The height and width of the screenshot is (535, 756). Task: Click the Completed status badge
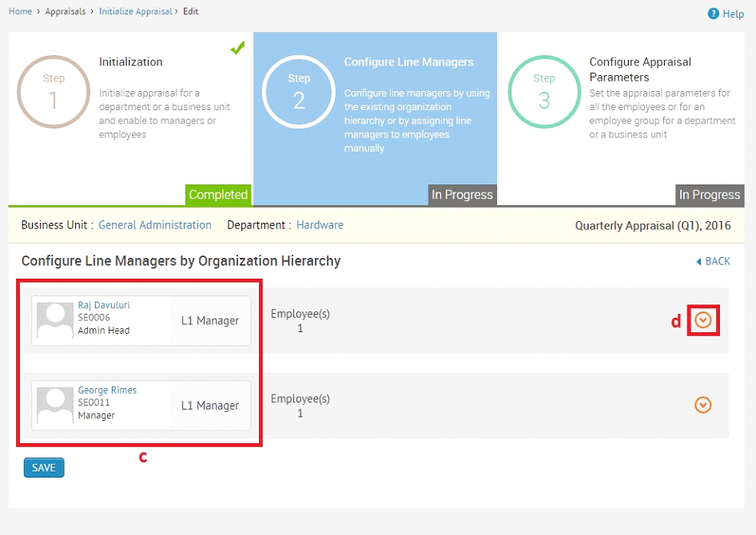(218, 195)
